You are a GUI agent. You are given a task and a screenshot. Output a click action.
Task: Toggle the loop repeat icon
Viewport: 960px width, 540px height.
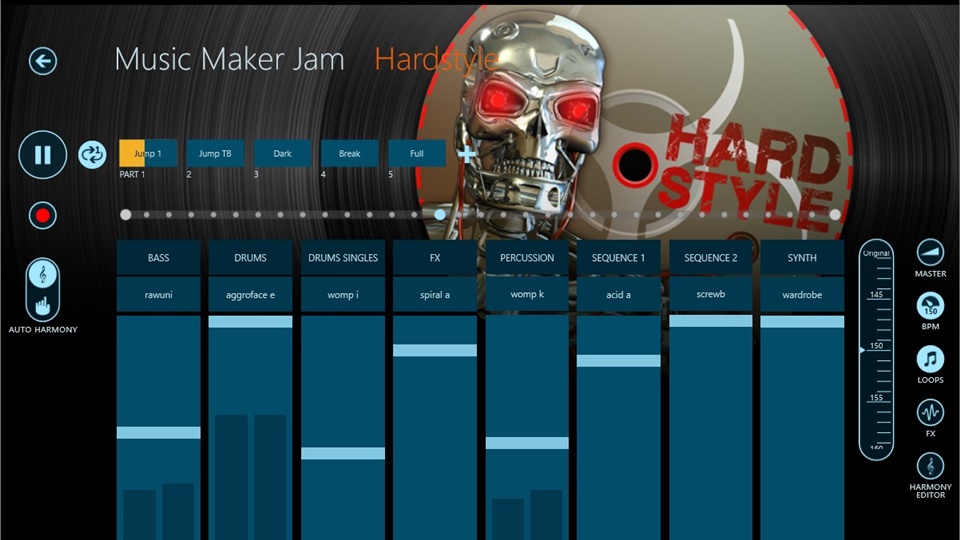[92, 154]
